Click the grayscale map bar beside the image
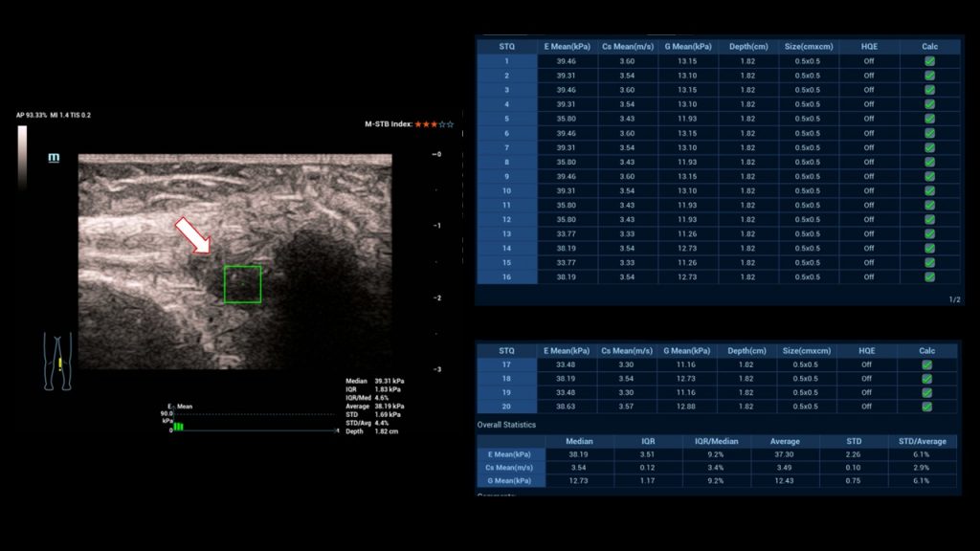The width and height of the screenshot is (980, 551). click(x=23, y=157)
